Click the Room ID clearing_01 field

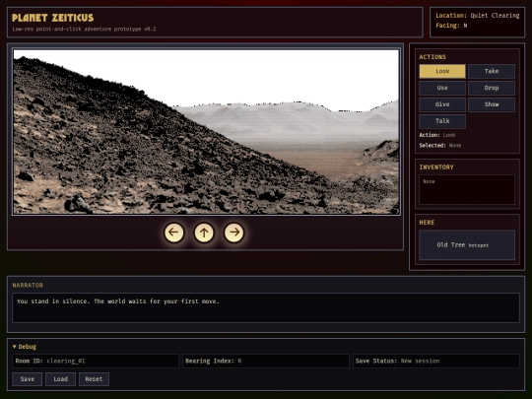[x=96, y=361]
